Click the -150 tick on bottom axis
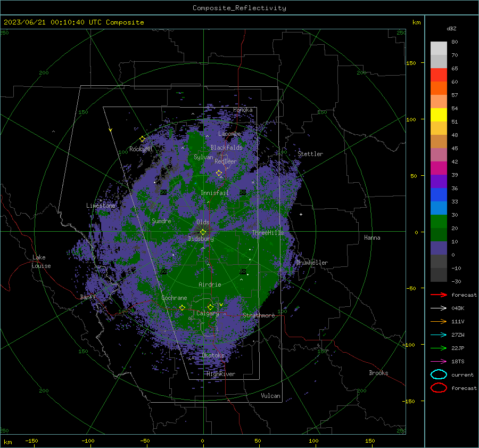479x448 pixels. click(31, 441)
